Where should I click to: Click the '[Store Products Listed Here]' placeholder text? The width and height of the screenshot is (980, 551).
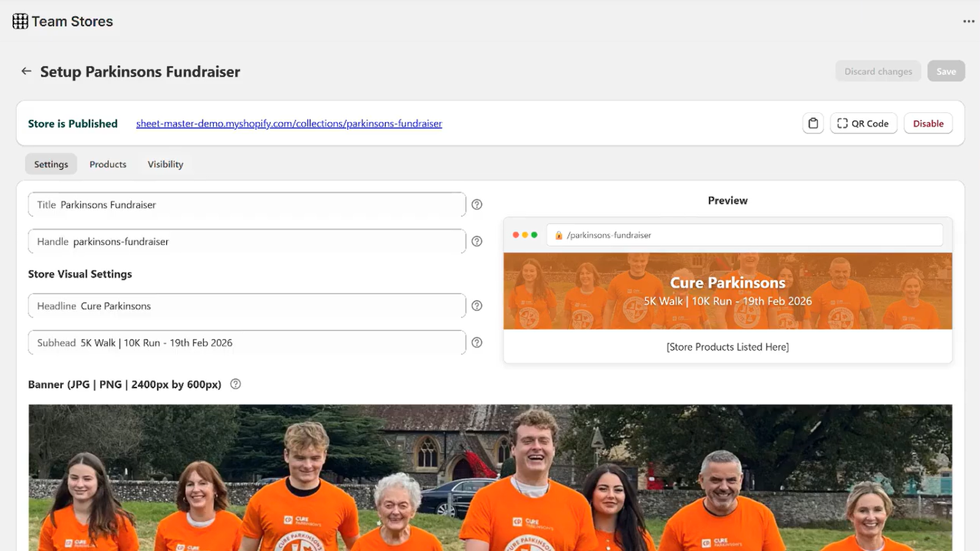coord(728,347)
